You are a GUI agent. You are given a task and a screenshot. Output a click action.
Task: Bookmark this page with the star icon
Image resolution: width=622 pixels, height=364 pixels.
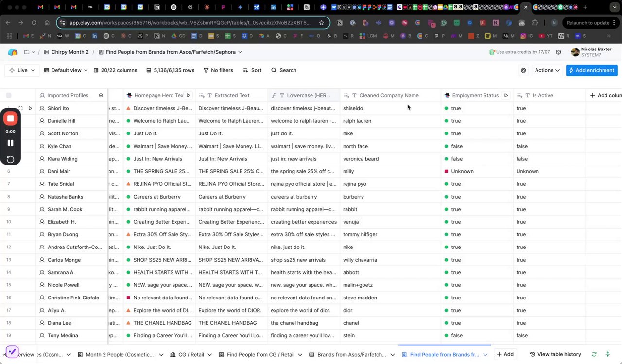321,23
